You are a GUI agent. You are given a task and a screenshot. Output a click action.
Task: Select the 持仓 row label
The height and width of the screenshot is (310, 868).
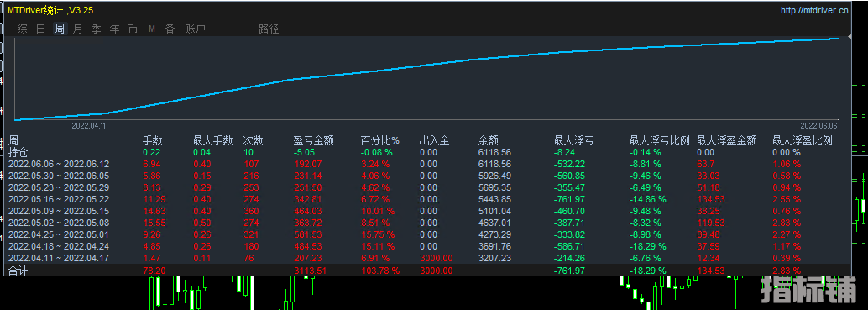(18, 152)
